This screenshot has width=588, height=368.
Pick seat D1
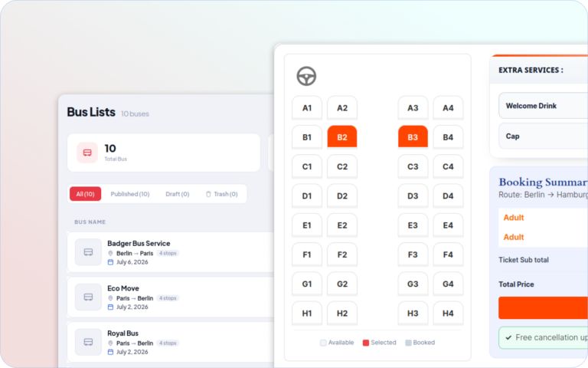click(307, 195)
